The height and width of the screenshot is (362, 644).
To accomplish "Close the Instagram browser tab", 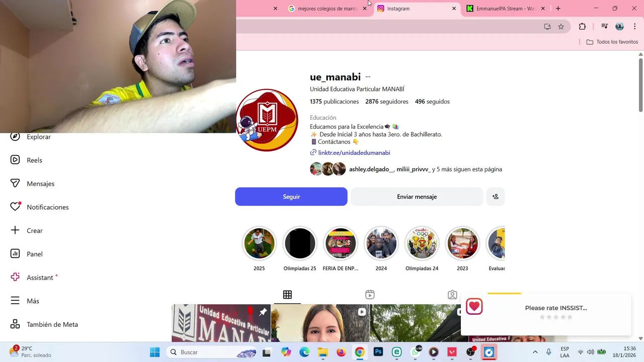I will coord(454,9).
